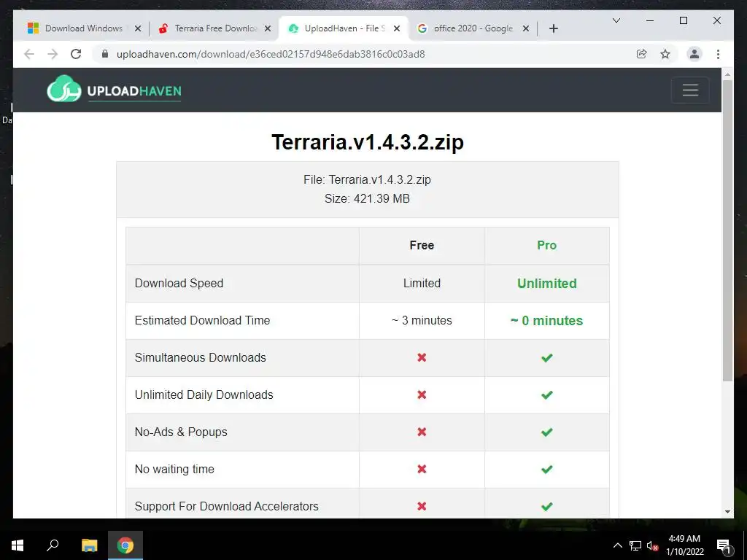The width and height of the screenshot is (747, 560).
Task: Click the network status tray icon
Action: point(635,545)
